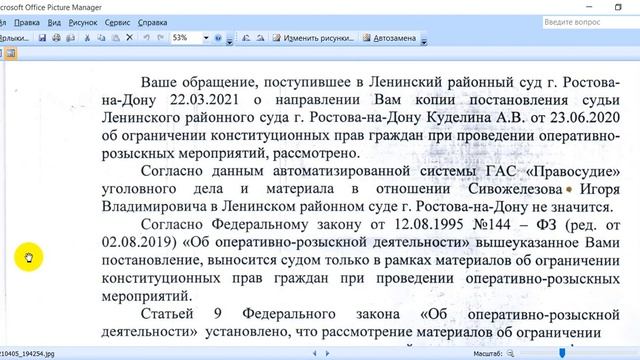Click the blue Help icon next to zoom

tap(218, 38)
